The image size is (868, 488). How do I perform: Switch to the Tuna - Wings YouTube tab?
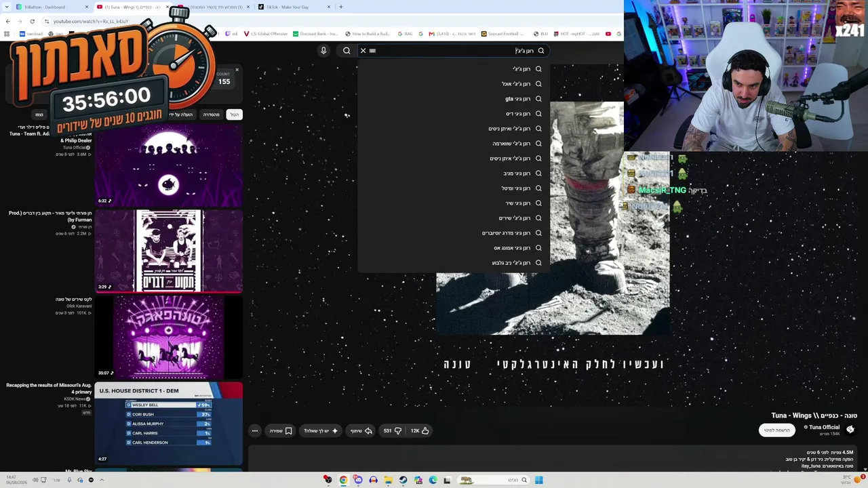point(132,7)
